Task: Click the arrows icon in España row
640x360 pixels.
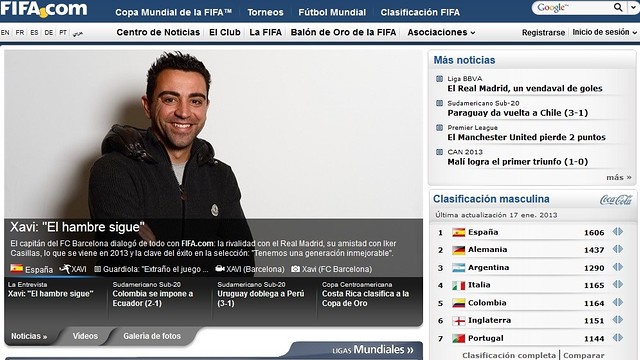Action: point(618,232)
